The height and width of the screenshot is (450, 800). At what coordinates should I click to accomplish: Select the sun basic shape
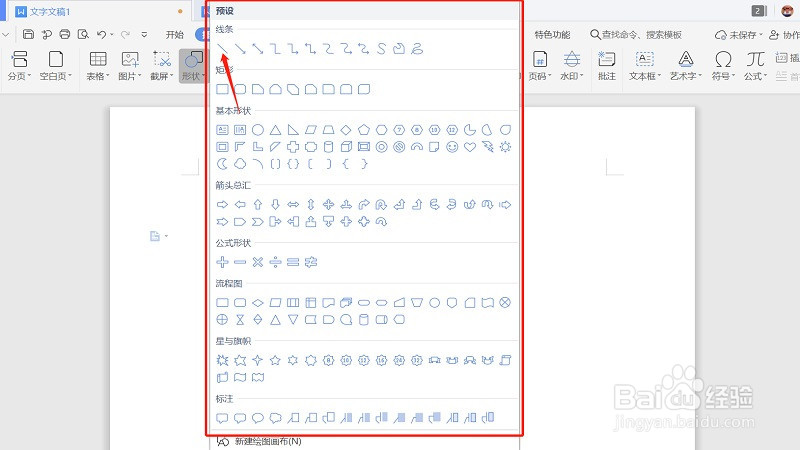pos(505,147)
